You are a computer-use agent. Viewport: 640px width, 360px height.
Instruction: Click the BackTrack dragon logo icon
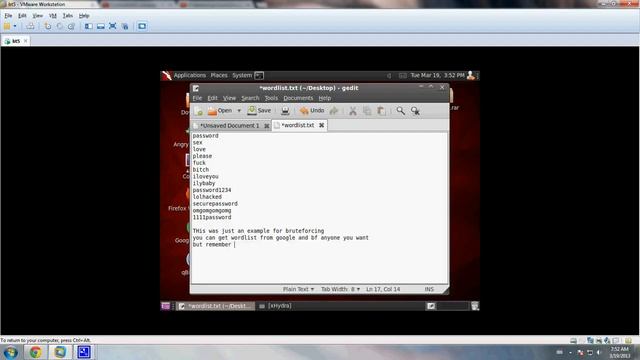[167, 76]
